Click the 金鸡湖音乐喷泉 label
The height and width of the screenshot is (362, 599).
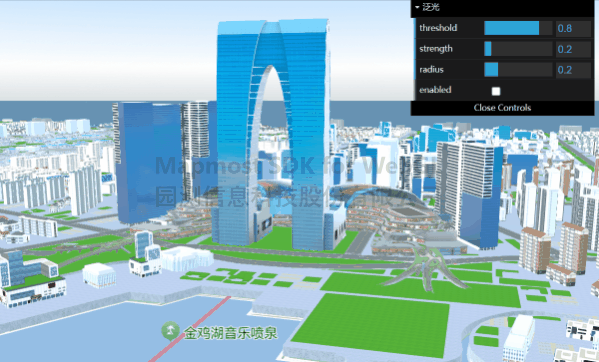231,333
